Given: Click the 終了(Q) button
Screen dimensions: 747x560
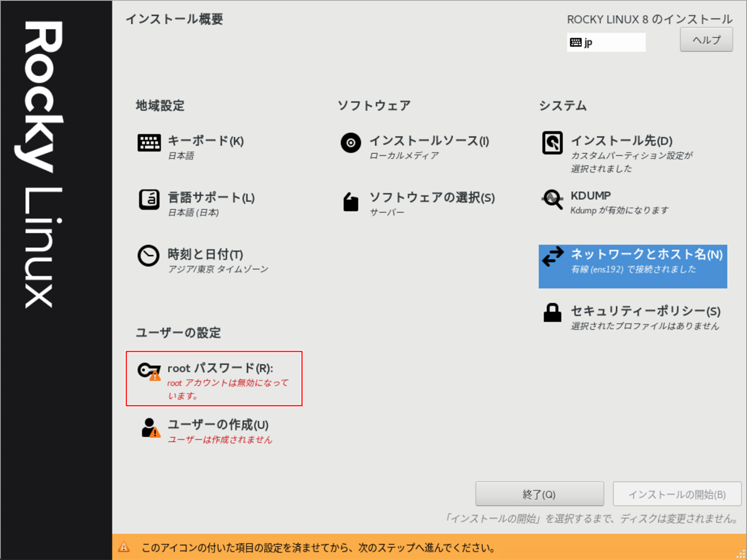Looking at the screenshot, I should point(539,494).
